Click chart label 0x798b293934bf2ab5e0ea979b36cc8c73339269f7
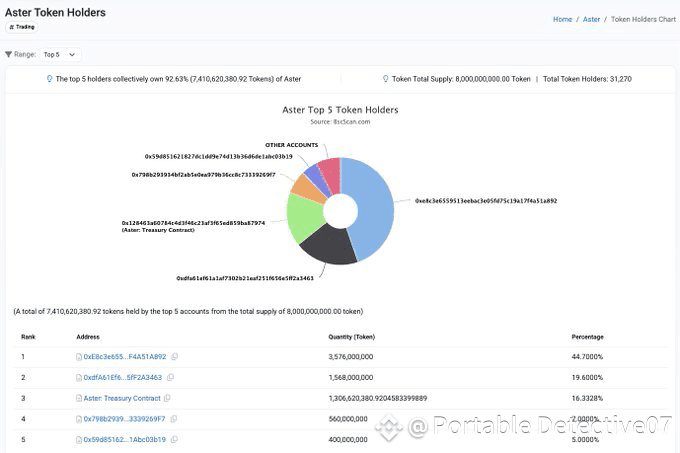The image size is (680, 453). [203, 175]
